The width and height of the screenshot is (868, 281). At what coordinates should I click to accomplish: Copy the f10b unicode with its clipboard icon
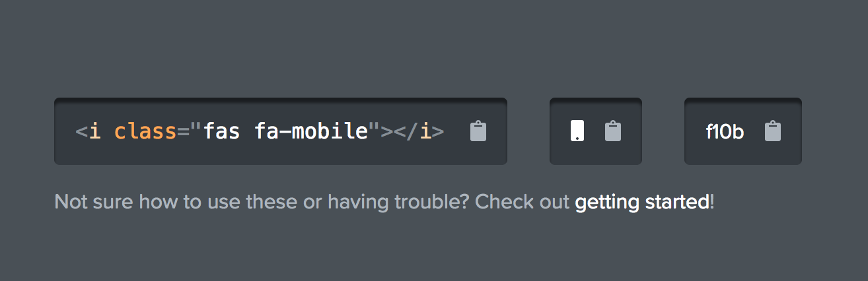[773, 131]
